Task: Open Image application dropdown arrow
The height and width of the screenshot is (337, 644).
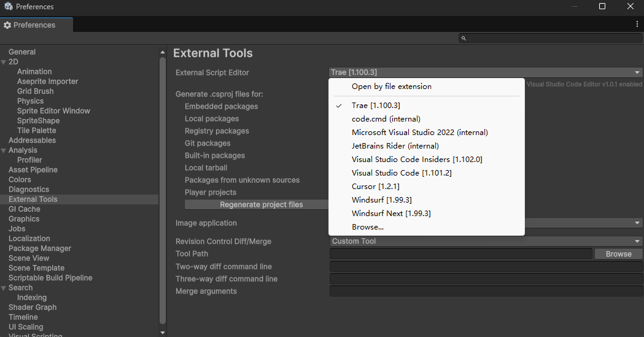Action: (x=637, y=223)
